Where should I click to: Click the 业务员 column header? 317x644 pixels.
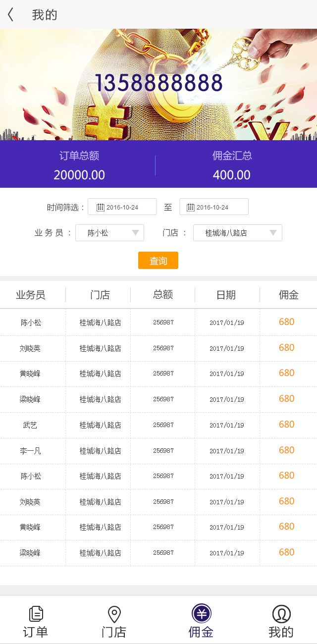[31, 295]
